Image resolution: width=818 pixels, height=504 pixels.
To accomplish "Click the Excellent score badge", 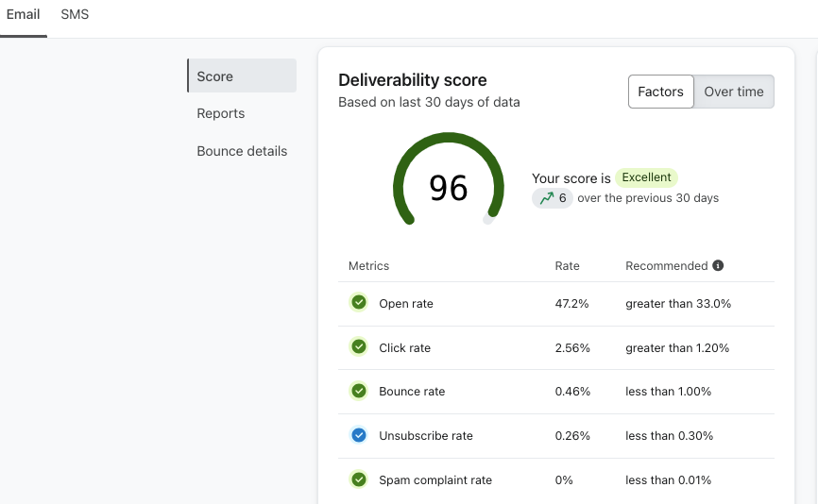I will tap(647, 177).
